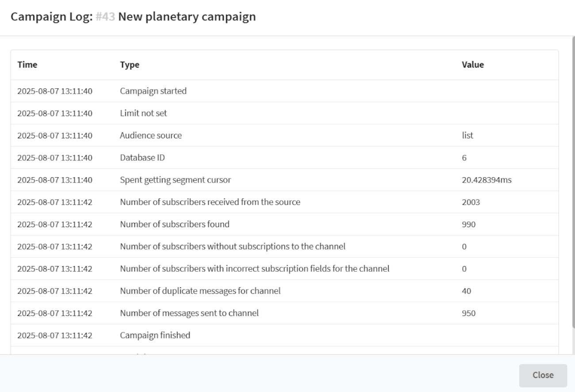Select 'Spent getting segment cursor' entry
This screenshot has width=575, height=392.
tap(175, 180)
